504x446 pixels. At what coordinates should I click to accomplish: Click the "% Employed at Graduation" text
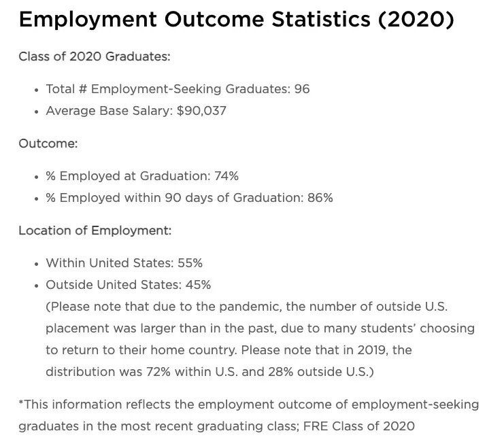tap(128, 176)
